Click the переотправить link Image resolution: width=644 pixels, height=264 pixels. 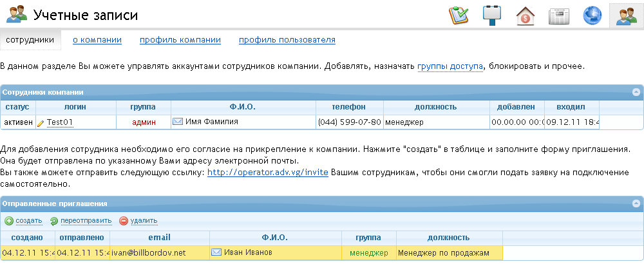pyautogui.click(x=86, y=221)
